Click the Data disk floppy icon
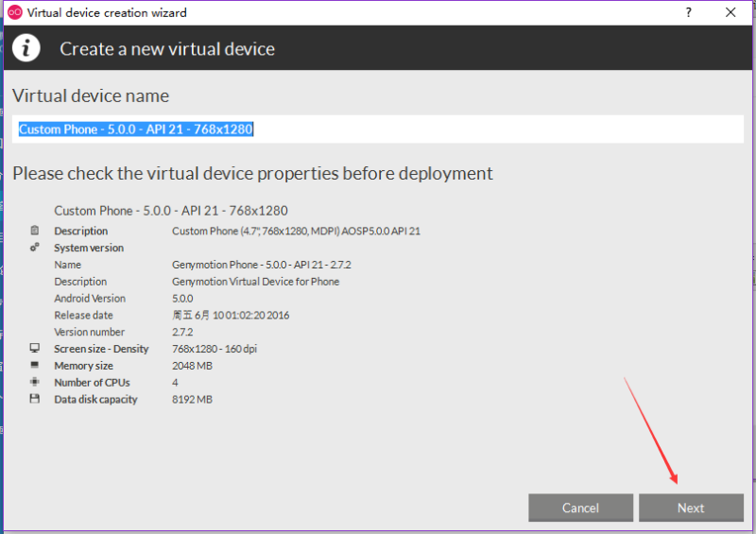 pyautogui.click(x=35, y=399)
